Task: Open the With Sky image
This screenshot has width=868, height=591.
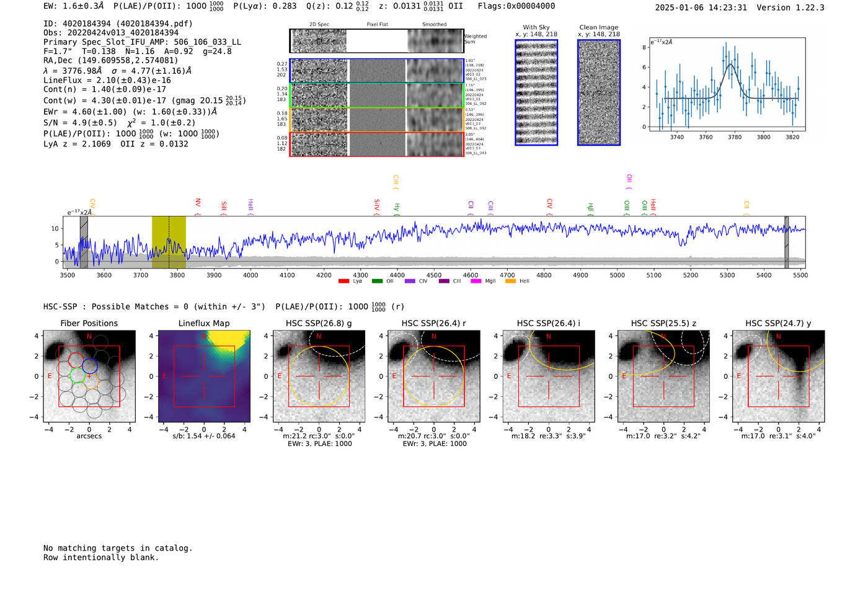Action: 536,92
